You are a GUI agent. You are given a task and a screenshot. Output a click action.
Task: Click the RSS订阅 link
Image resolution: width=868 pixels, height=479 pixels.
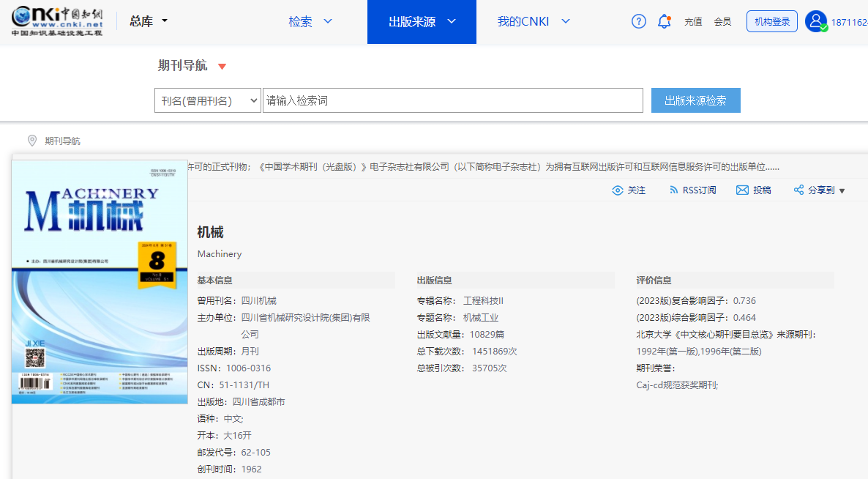pyautogui.click(x=699, y=190)
